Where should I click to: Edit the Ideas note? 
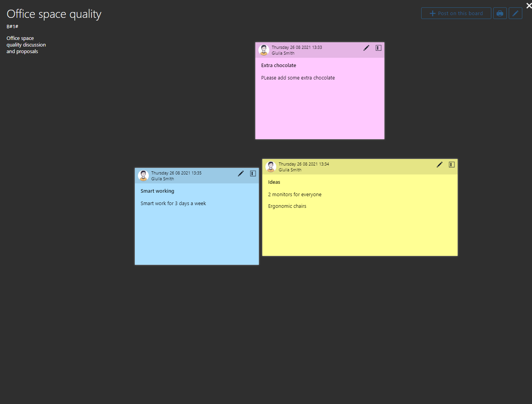click(x=439, y=164)
